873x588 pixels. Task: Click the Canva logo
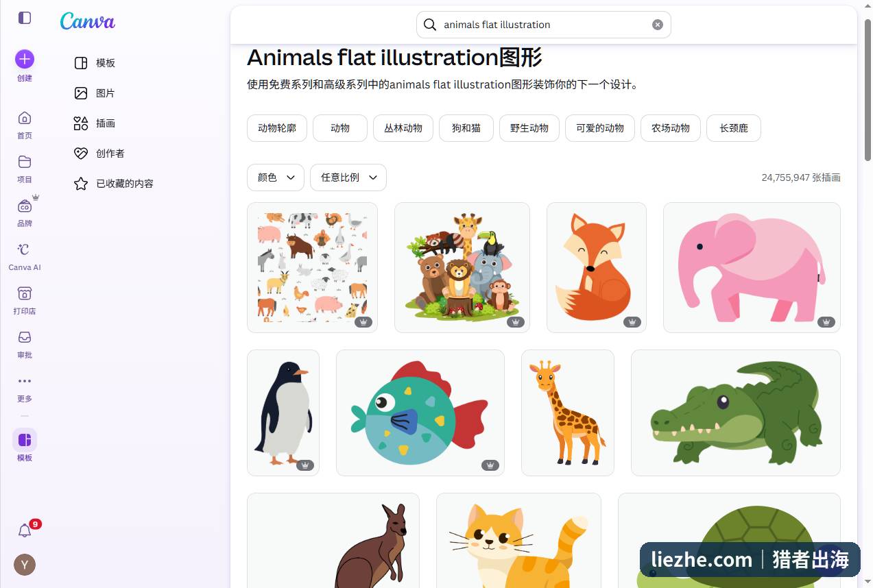coord(87,21)
